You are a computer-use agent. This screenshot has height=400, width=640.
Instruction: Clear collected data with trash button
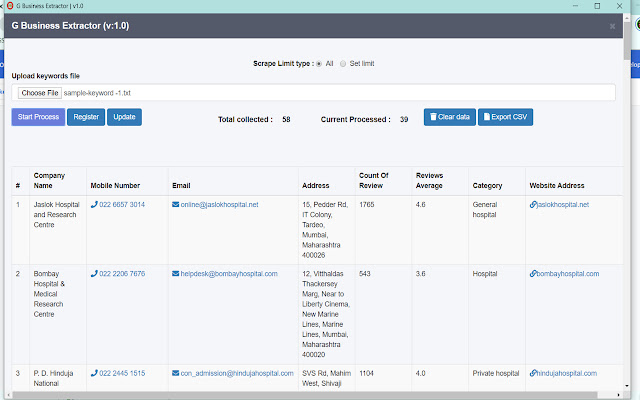pyautogui.click(x=449, y=117)
